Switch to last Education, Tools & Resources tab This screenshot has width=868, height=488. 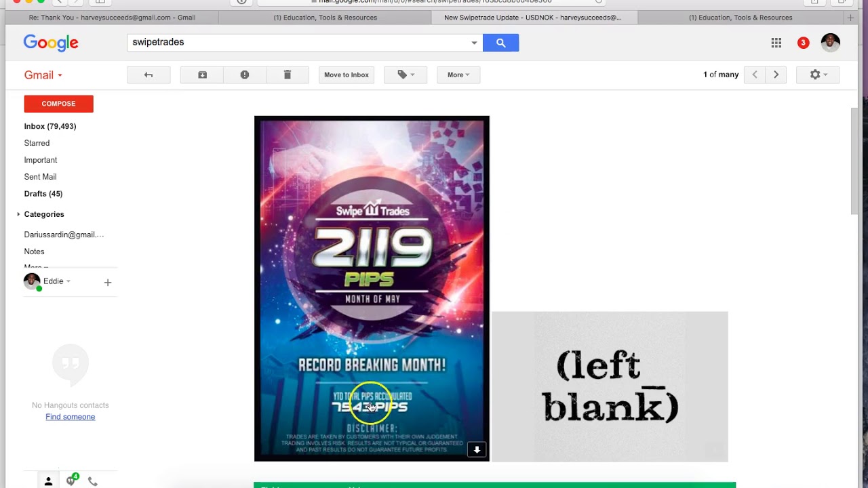[741, 18]
